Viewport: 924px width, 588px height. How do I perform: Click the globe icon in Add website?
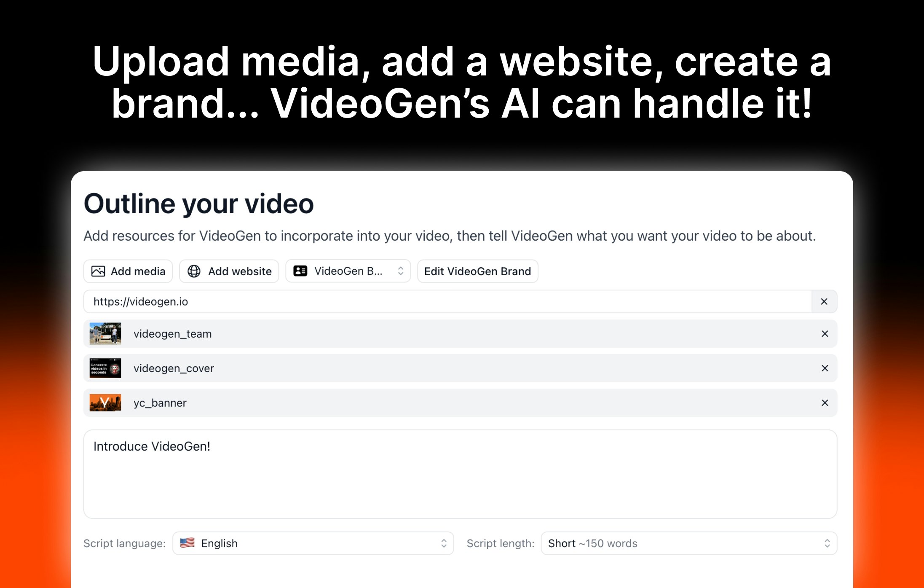(x=194, y=271)
